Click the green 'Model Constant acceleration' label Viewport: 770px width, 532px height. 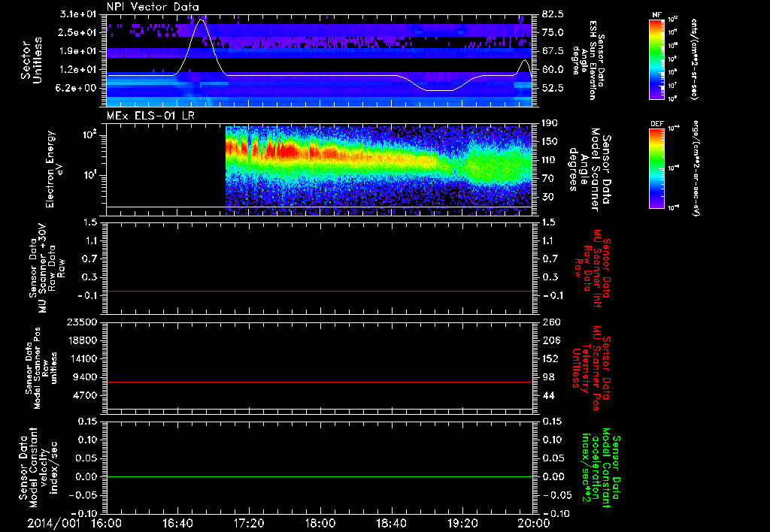[601, 467]
